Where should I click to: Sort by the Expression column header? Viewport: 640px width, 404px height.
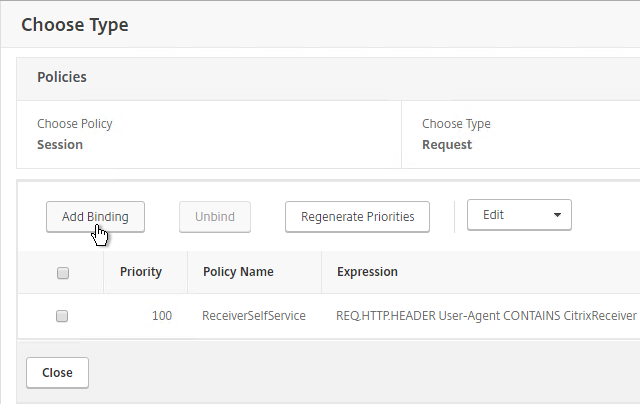pos(367,272)
